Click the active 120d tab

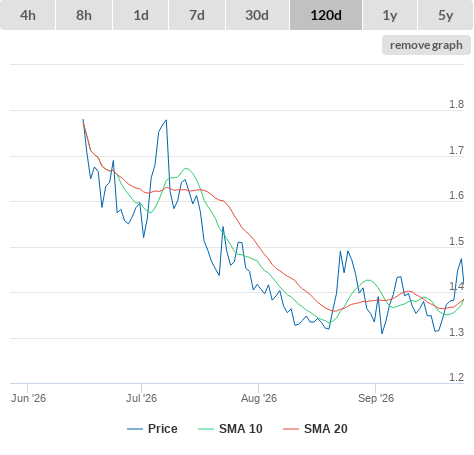click(x=326, y=15)
